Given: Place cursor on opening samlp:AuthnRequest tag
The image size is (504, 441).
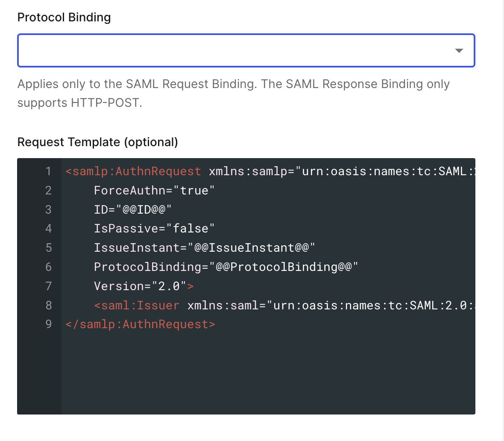Looking at the screenshot, I should pos(133,171).
